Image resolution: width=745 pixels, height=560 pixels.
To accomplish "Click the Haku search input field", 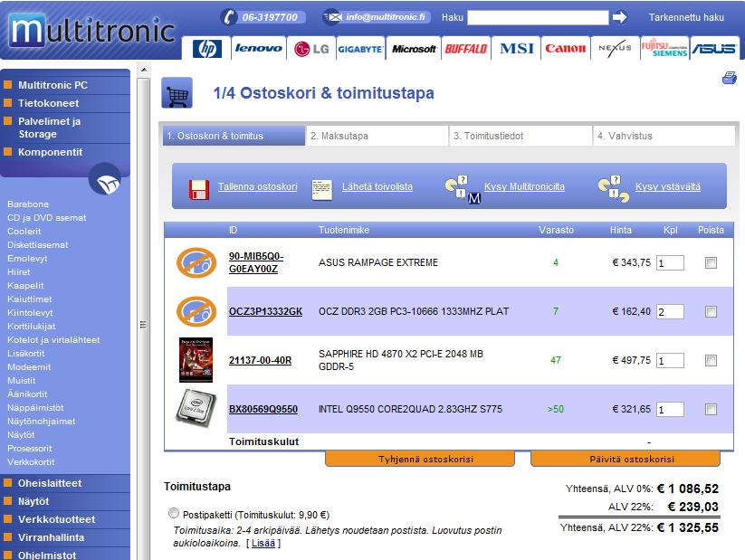I will coord(538,17).
